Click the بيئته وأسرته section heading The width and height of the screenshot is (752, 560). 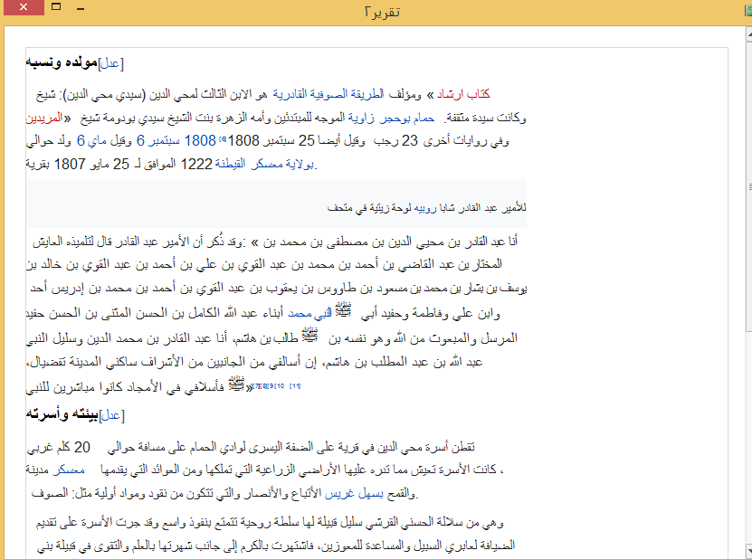click(x=62, y=414)
